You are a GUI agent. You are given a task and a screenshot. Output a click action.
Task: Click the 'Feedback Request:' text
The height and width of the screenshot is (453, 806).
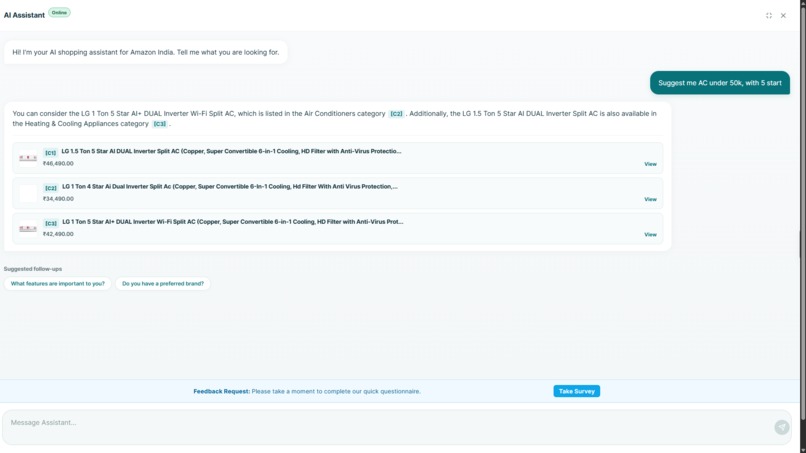(222, 391)
